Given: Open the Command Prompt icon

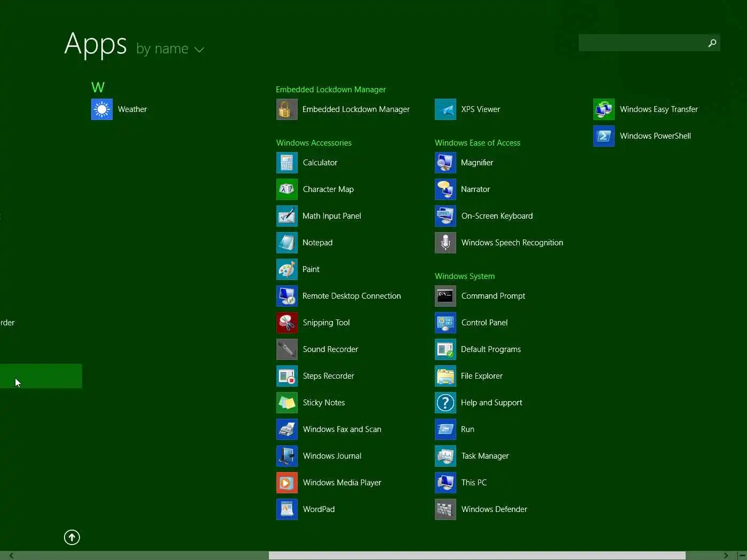Looking at the screenshot, I should click(446, 296).
